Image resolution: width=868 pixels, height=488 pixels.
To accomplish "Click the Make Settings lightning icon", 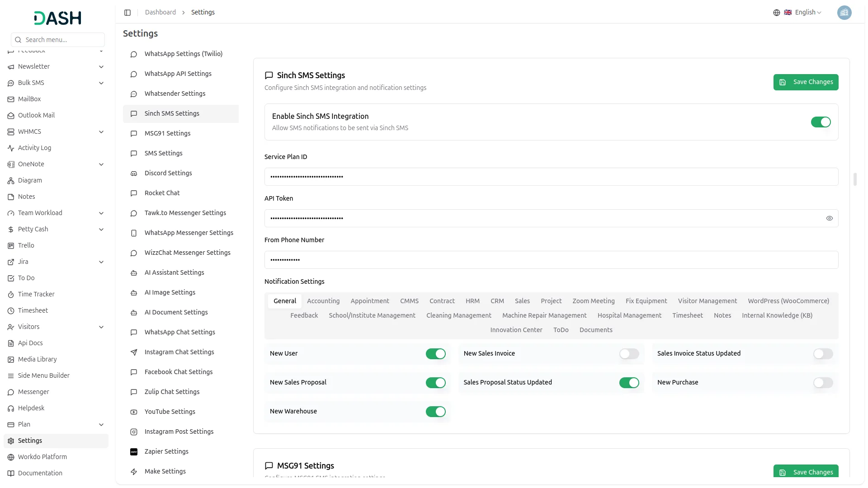I will [x=134, y=472].
